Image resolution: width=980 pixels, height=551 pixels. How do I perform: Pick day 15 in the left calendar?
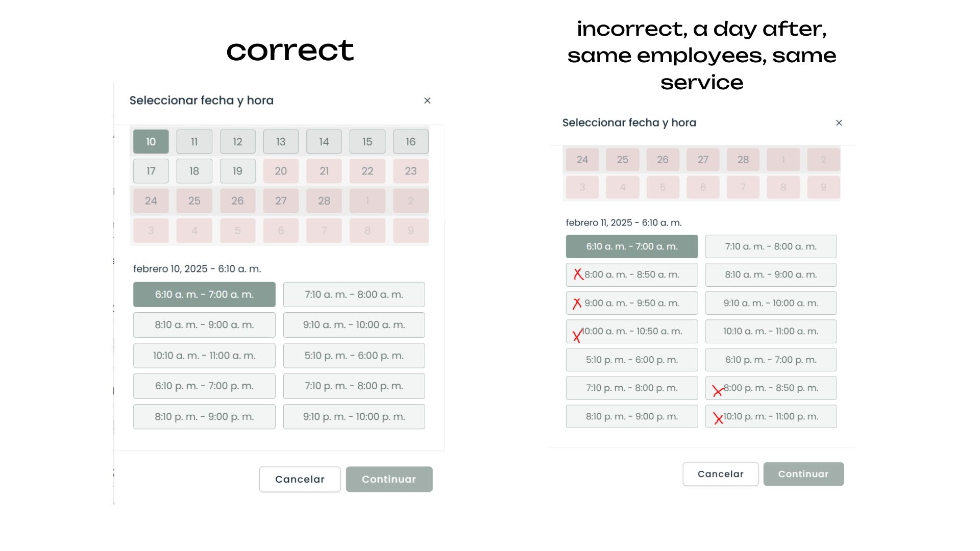pyautogui.click(x=367, y=142)
